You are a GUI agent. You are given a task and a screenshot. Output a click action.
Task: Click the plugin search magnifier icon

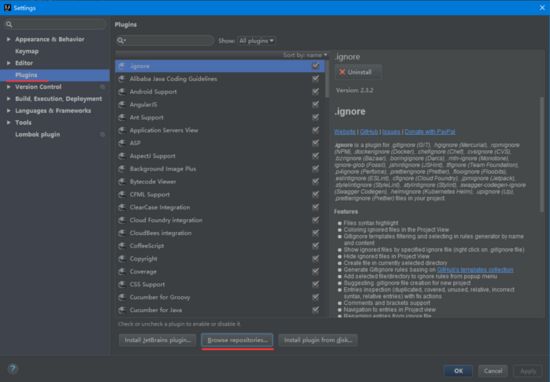tap(121, 41)
